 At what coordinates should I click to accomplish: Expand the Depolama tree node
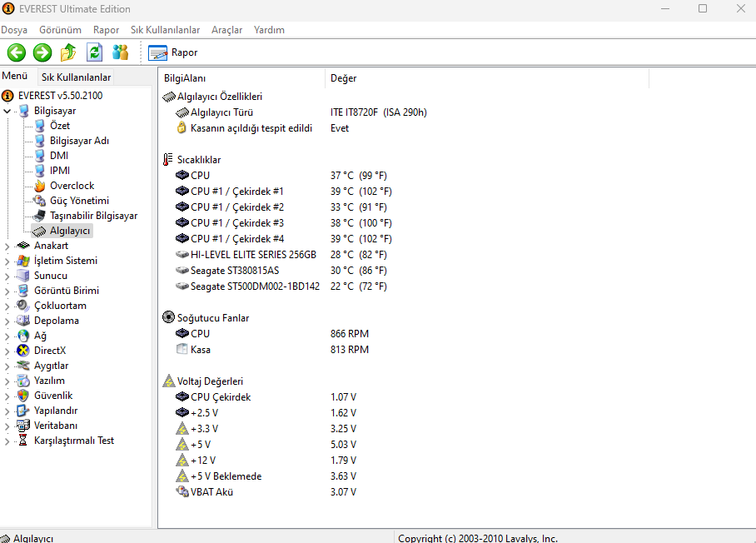7,321
